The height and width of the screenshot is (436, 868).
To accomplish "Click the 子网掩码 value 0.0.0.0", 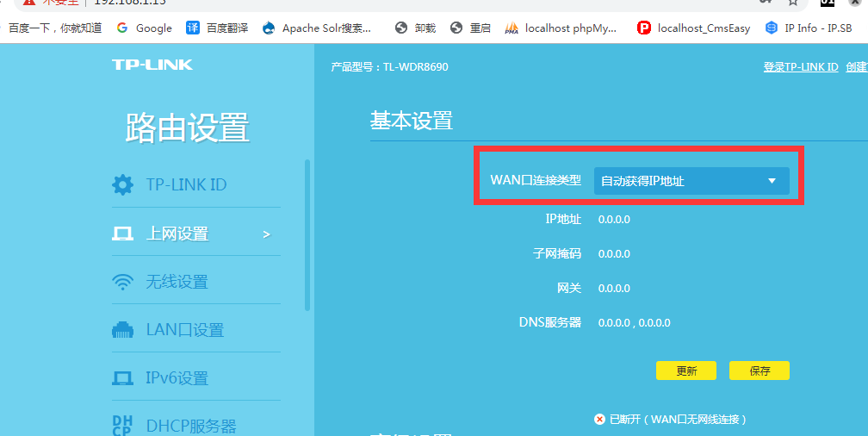I will click(x=614, y=253).
